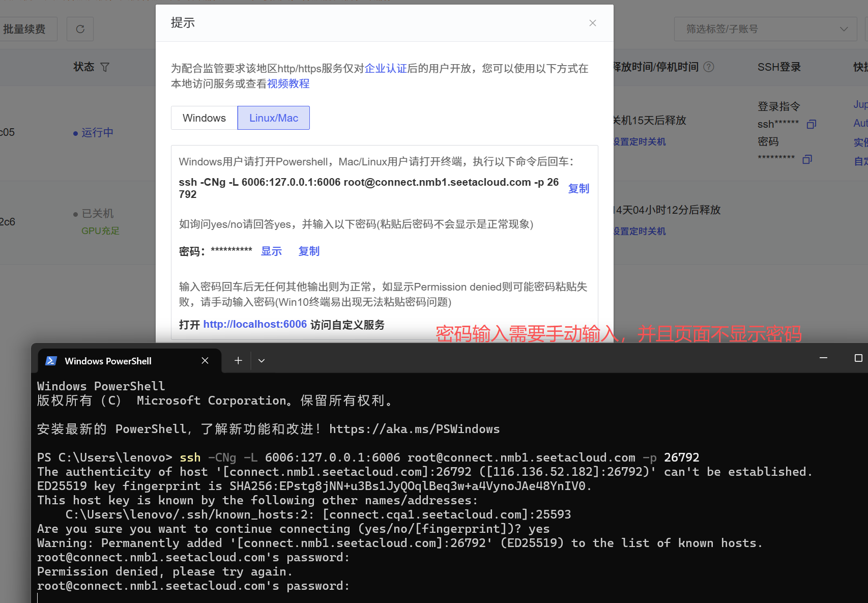Click the 关机15天后释放 text
Viewport: 868px width, 603px height.
click(650, 120)
